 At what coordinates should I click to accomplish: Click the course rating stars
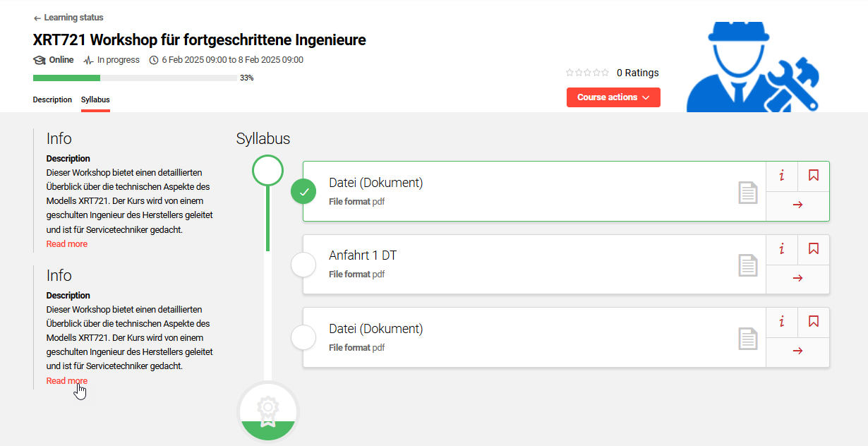(587, 73)
